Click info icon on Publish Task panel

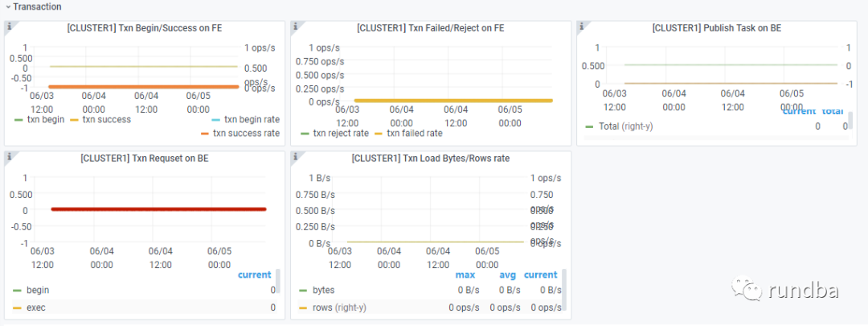tap(581, 27)
